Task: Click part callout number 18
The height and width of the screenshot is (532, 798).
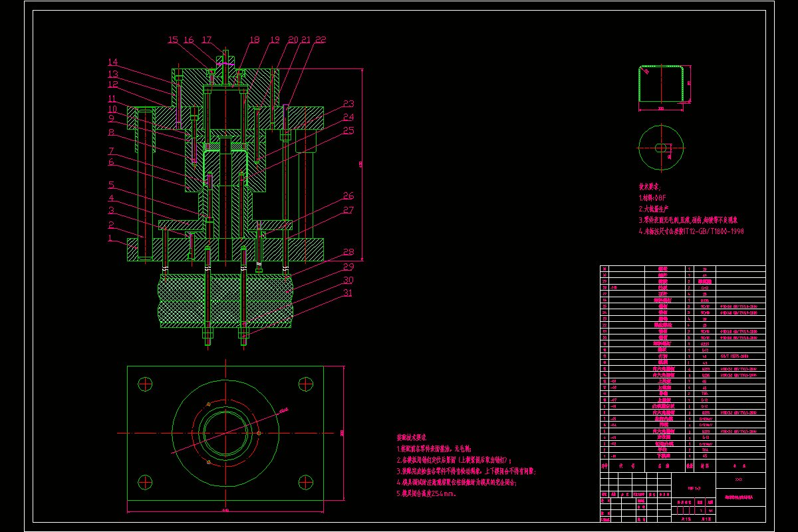Action: coord(254,40)
